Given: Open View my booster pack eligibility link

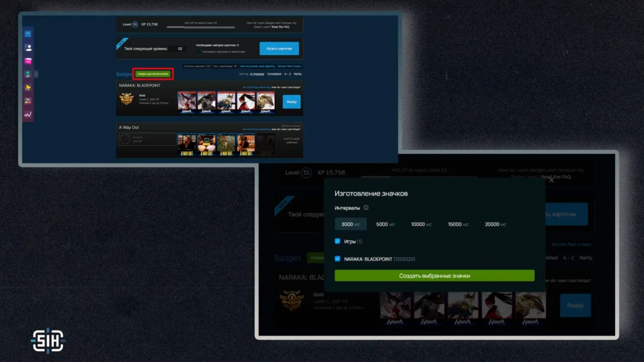Looking at the screenshot, I should click(257, 66).
